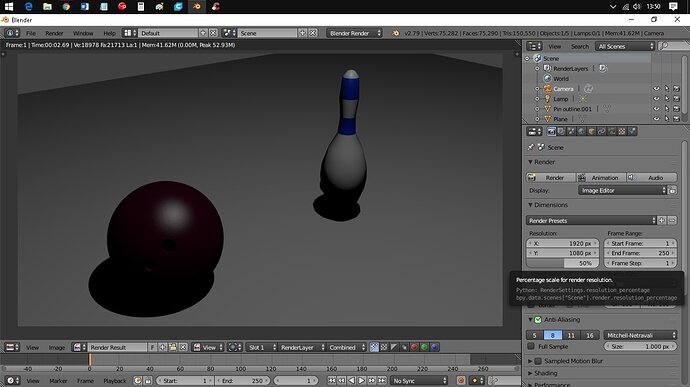Show only the green channel
The height and width of the screenshot is (387, 690).
point(425,347)
